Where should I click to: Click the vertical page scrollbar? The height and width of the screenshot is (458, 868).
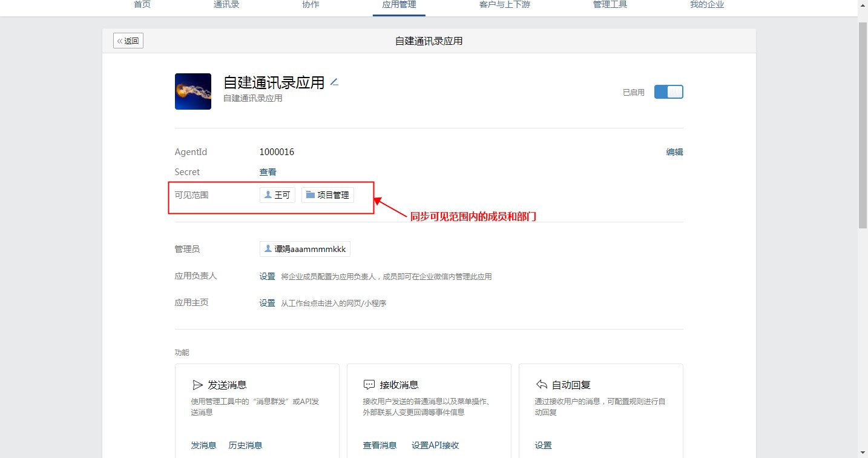pos(863,121)
